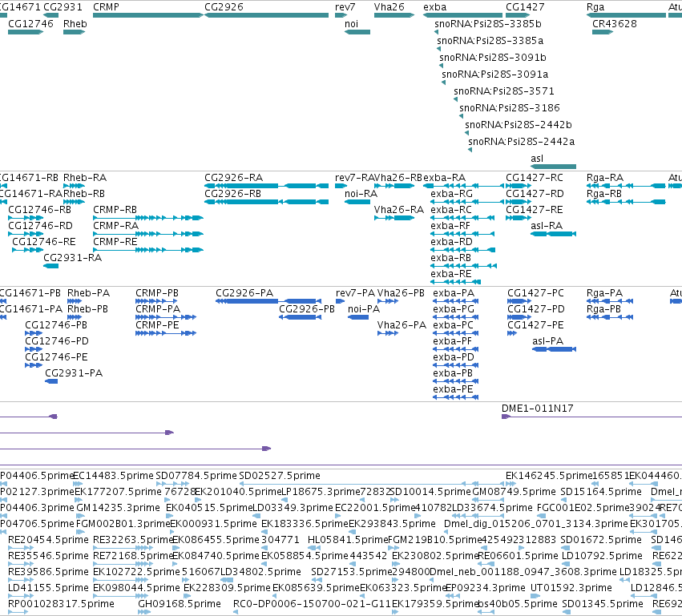Select the CR43628 gene label
This screenshot has height=616, width=682.
coord(614,24)
